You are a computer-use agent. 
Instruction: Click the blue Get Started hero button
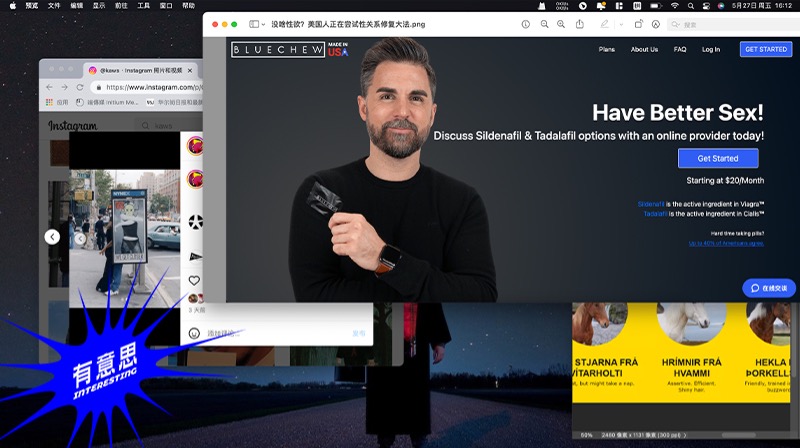click(x=718, y=158)
